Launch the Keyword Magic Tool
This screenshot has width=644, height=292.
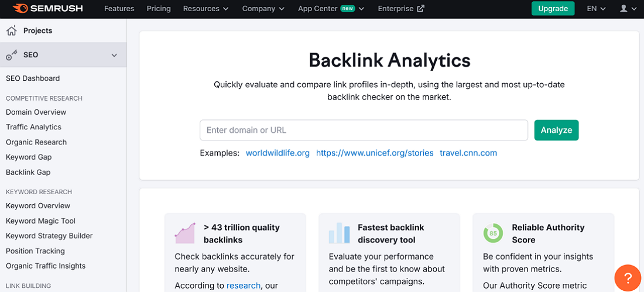(x=40, y=221)
